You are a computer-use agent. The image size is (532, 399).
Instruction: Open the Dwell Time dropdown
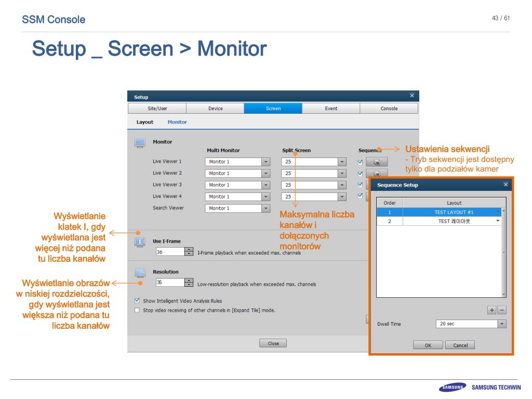pyautogui.click(x=502, y=324)
